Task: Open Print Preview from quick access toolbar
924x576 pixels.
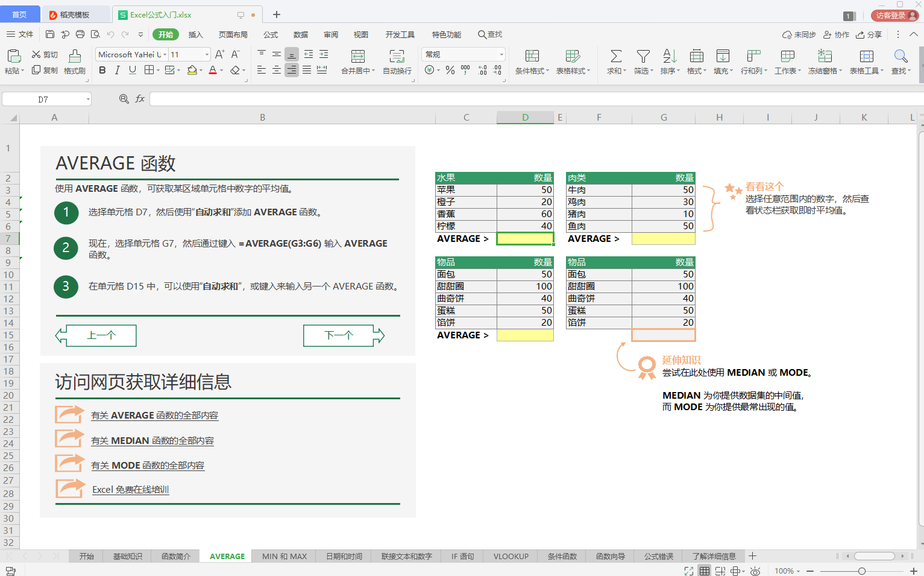Action: tap(95, 34)
